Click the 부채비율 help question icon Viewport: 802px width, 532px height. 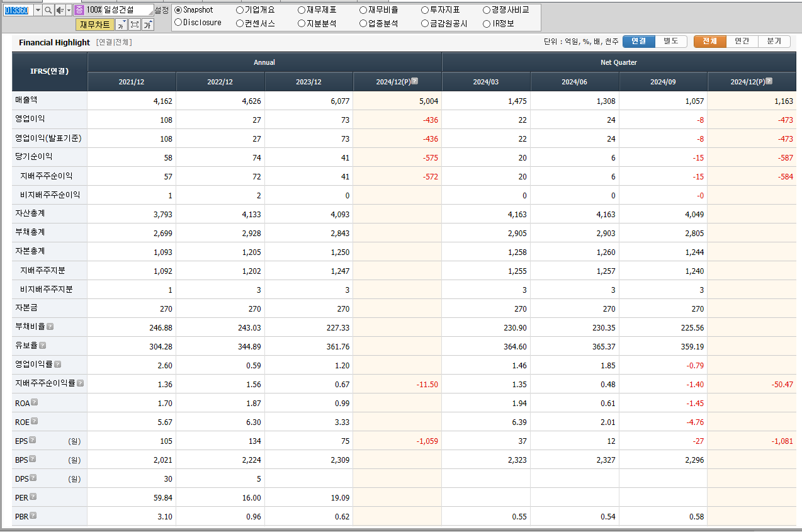tap(50, 327)
